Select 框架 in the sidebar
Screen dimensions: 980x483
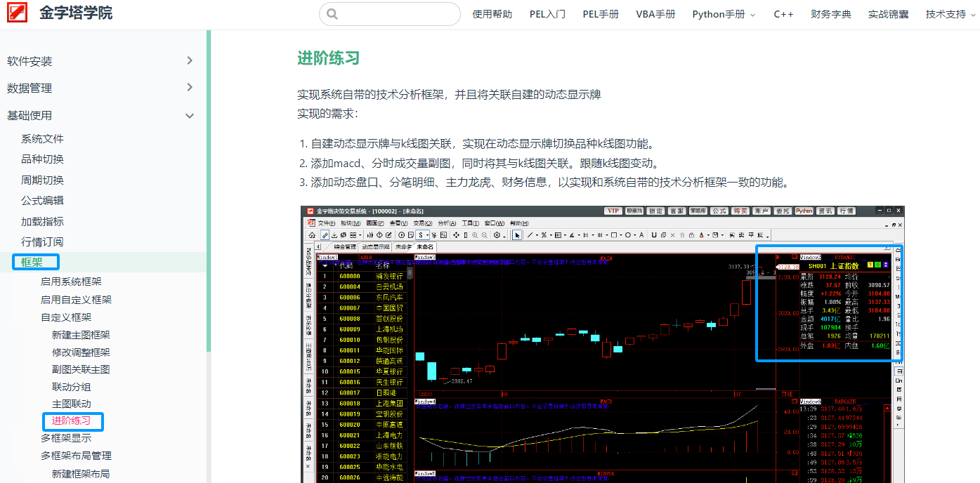click(x=32, y=262)
